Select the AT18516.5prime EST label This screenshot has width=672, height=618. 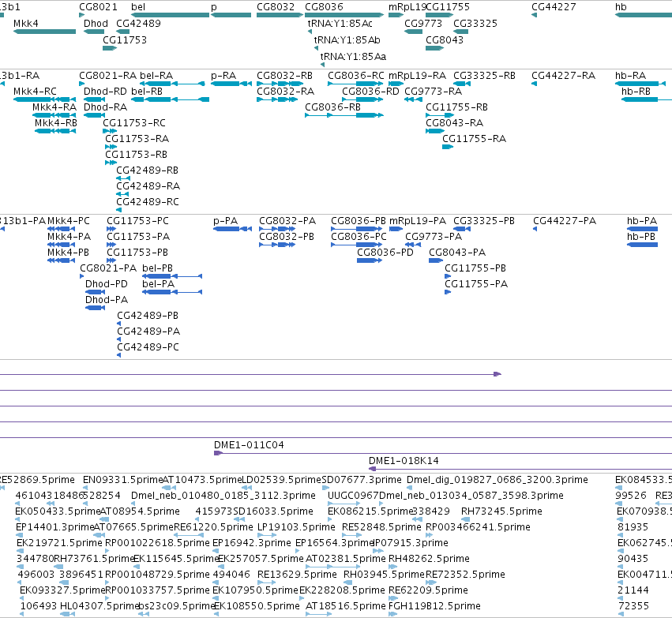pyautogui.click(x=346, y=606)
